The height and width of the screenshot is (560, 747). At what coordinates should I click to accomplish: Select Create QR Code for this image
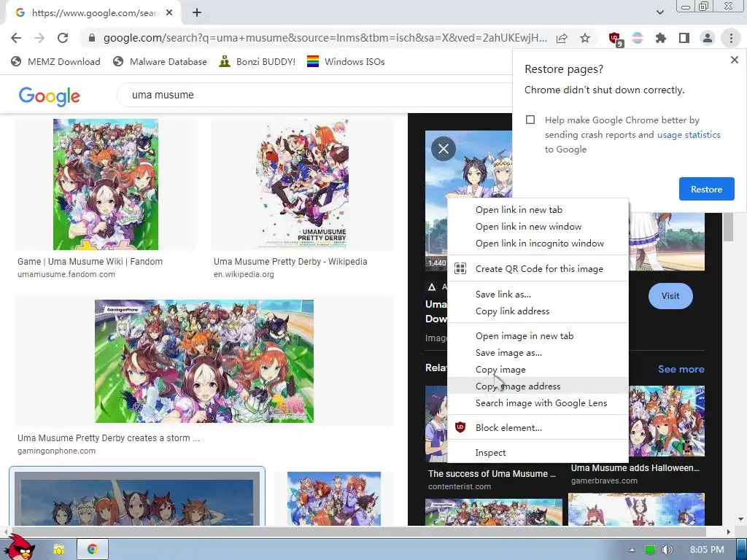pyautogui.click(x=538, y=268)
